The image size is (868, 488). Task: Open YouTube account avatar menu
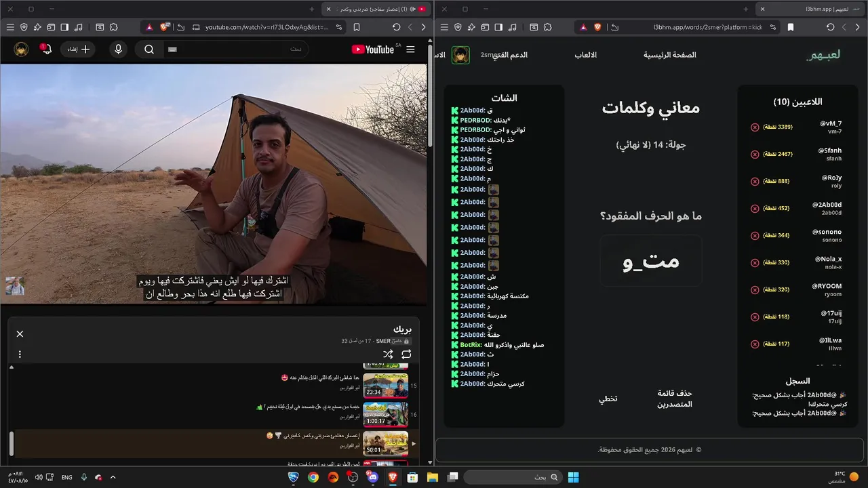[22, 49]
